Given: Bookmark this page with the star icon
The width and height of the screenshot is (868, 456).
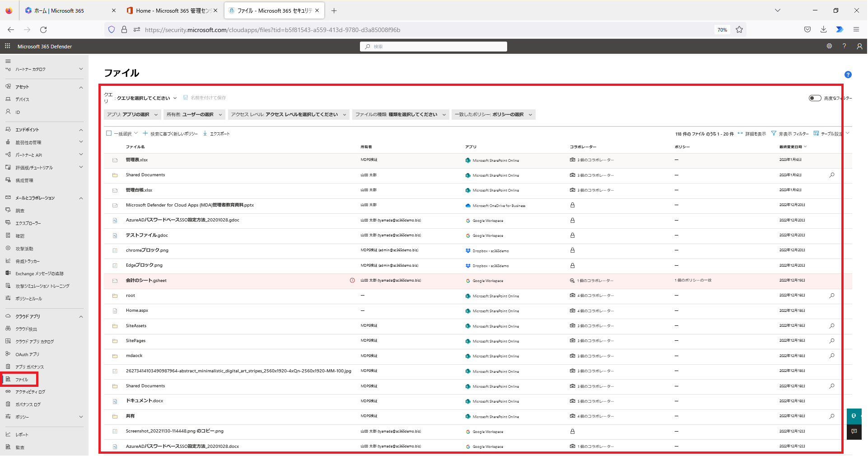Looking at the screenshot, I should pos(739,29).
